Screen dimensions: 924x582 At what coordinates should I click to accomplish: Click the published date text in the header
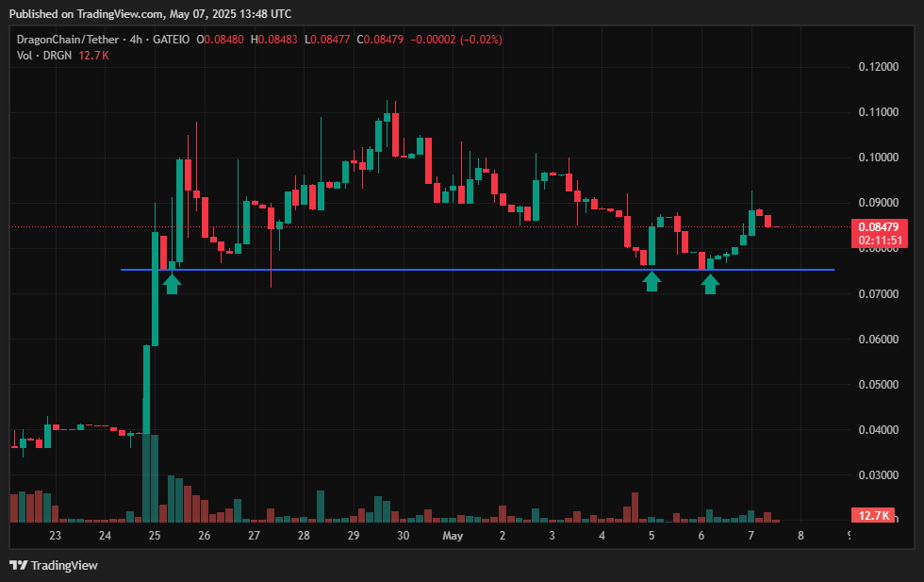(150, 13)
